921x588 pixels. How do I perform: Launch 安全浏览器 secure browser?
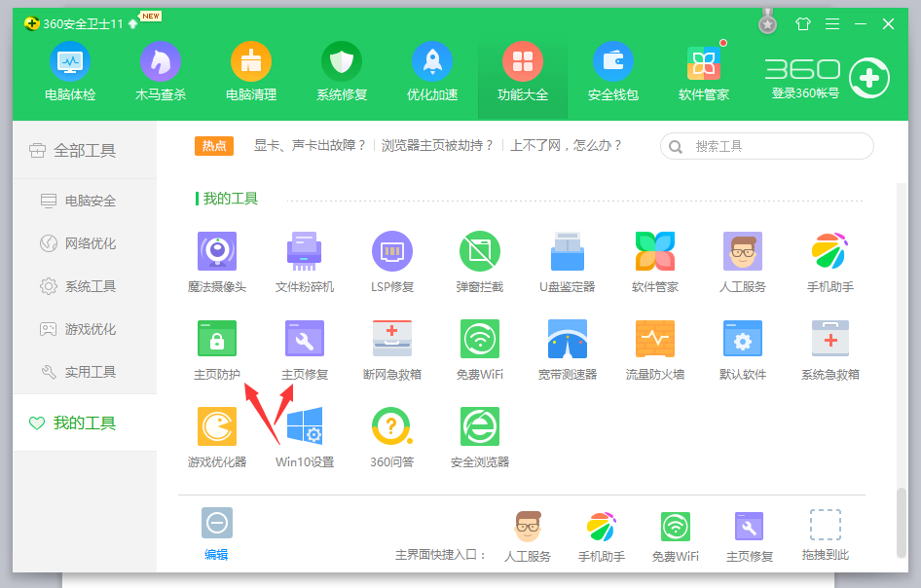479,437
